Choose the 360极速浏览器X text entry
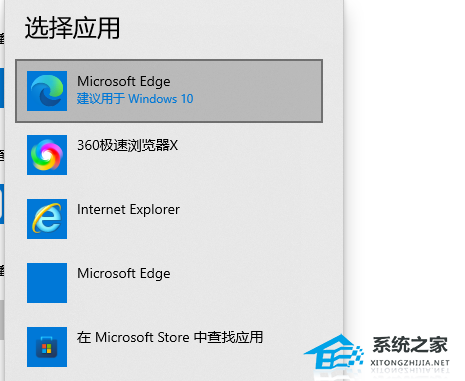Viewport: 465px width, 381px height. click(128, 146)
